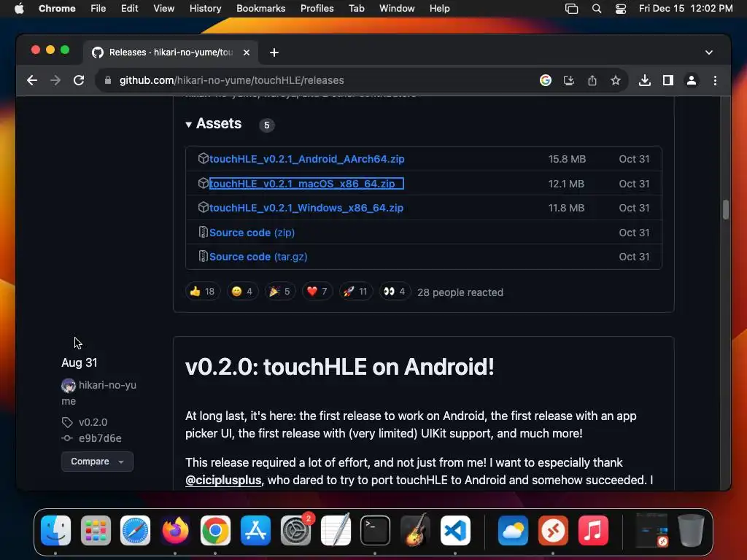
Task: Reload the GitHub releases page
Action: 79,80
